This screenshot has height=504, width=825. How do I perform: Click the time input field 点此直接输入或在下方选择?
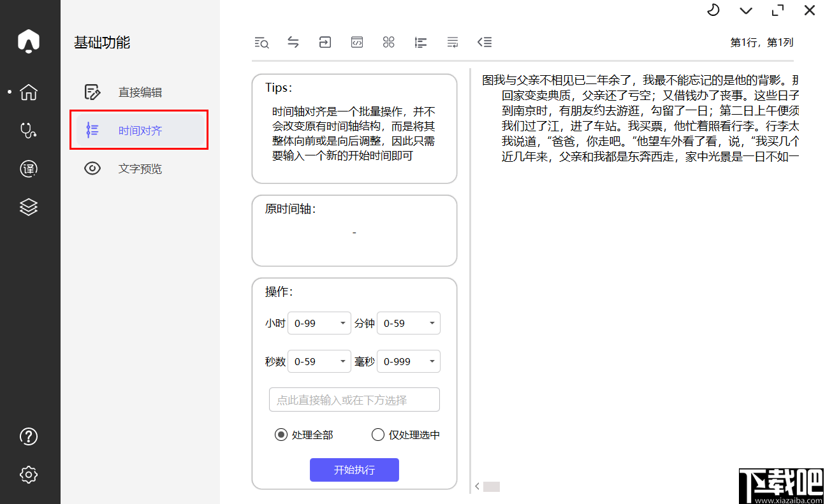(354, 400)
